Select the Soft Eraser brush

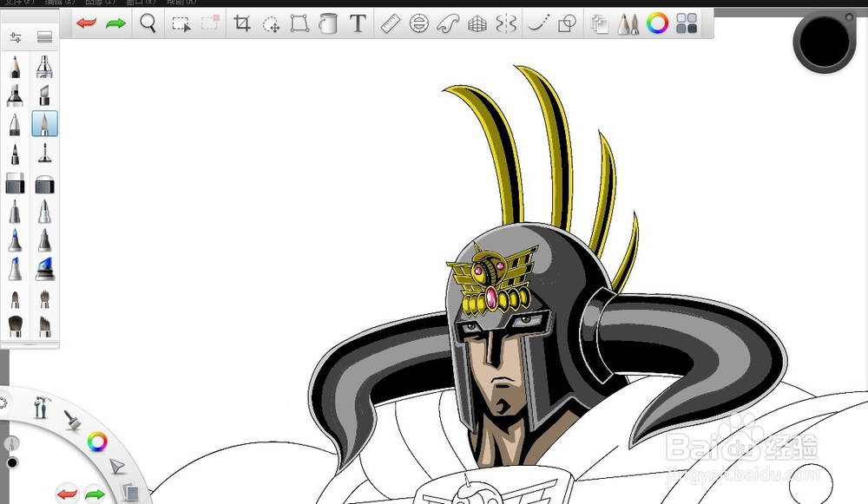[x=44, y=184]
